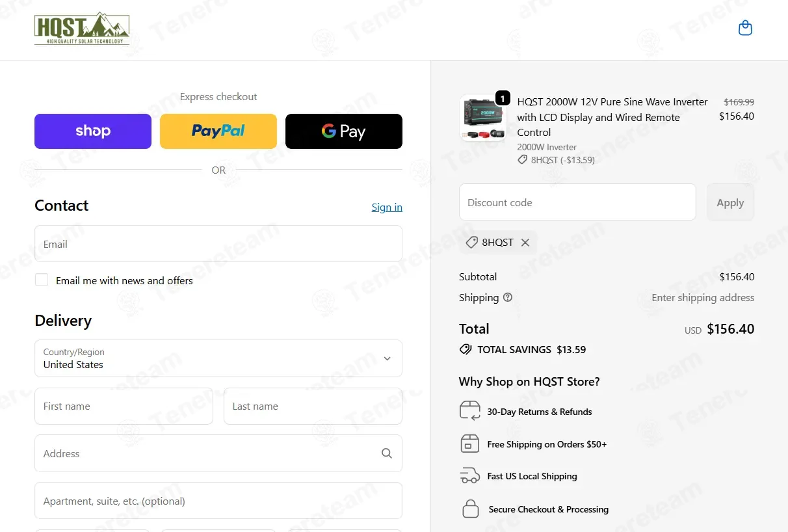The width and height of the screenshot is (788, 532).
Task: Pay with PayPal express checkout
Action: [218, 131]
